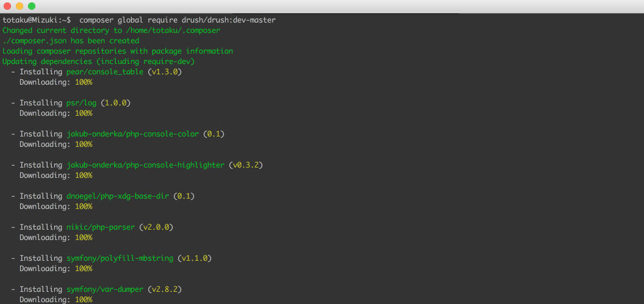The image size is (644, 304).
Task: Click 'Downloading: 100%' under nikic/php-parser
Action: 56,238
